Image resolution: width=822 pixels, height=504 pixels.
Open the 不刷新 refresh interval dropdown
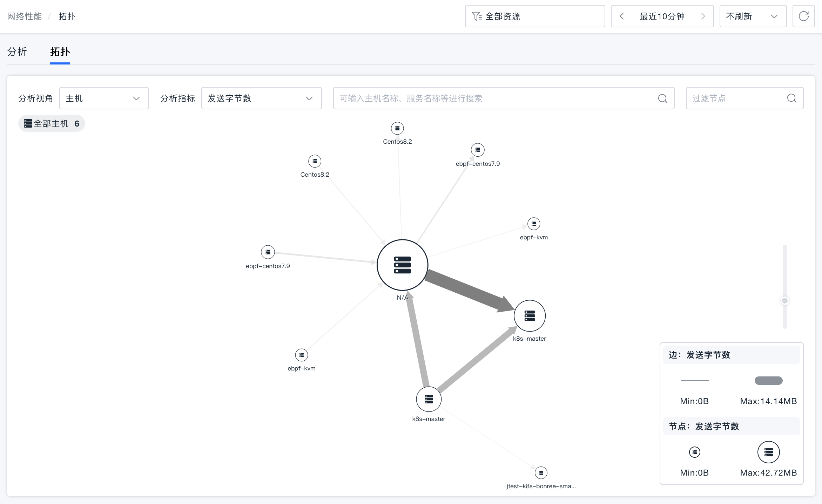click(753, 16)
